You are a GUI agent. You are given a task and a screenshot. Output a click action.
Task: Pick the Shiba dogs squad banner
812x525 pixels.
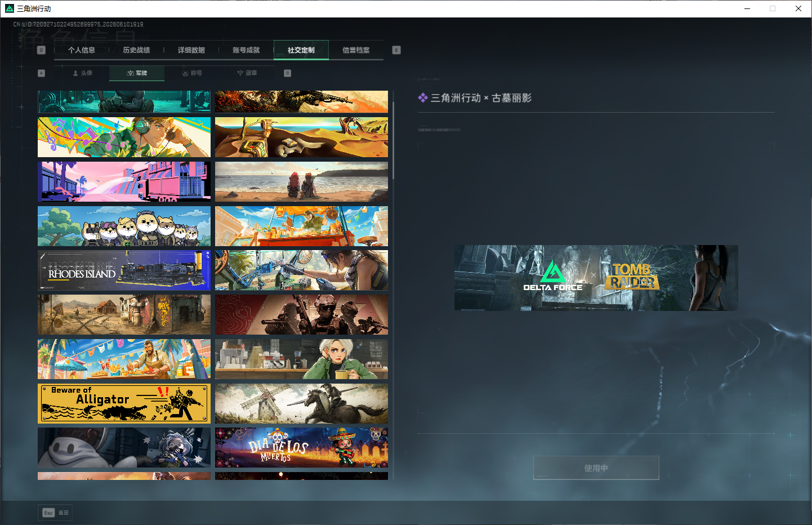[x=124, y=226]
